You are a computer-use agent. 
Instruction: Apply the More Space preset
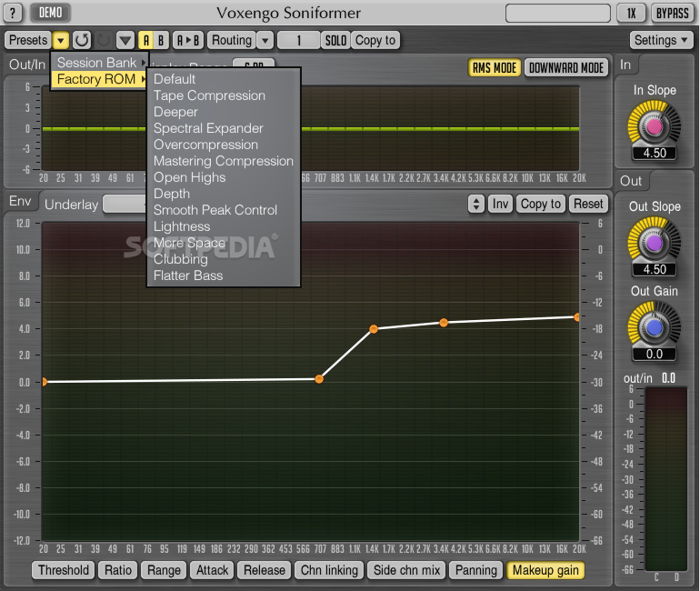224,243
